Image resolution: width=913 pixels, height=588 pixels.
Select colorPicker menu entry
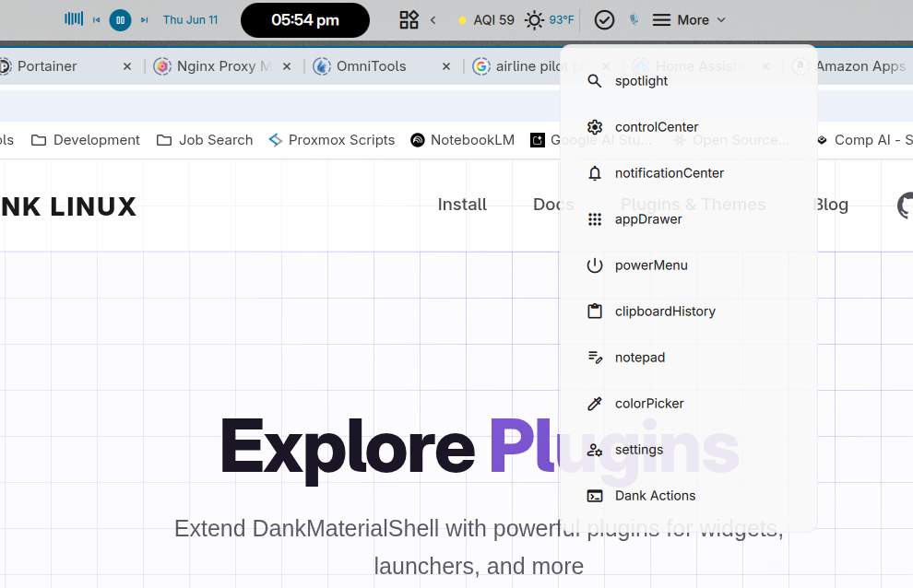[689, 404]
